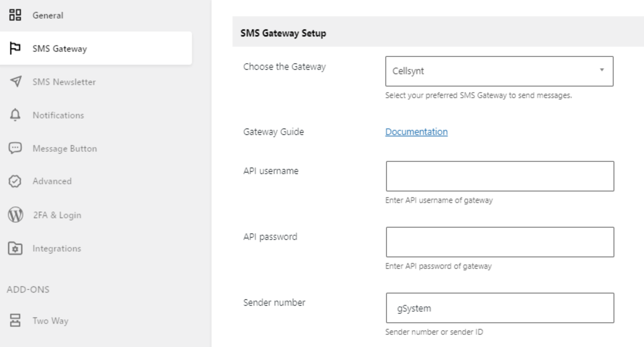
Task: Click the ADD-ONS section heading
Action: tap(28, 289)
